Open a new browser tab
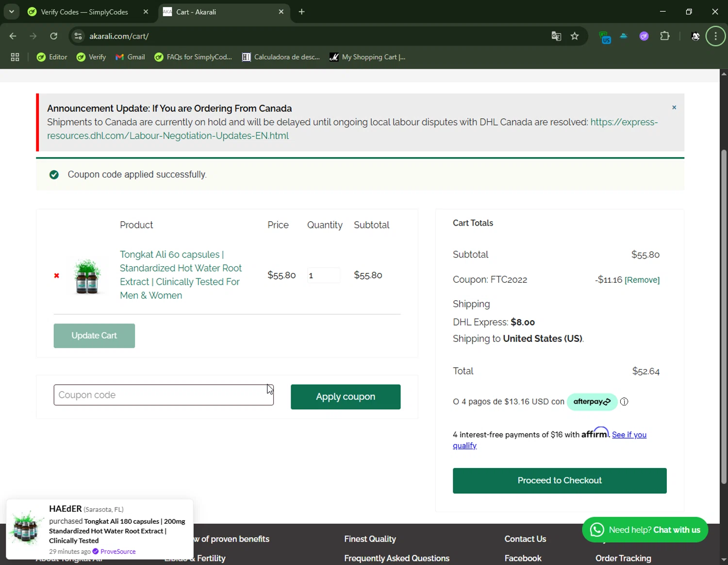 pos(301,12)
